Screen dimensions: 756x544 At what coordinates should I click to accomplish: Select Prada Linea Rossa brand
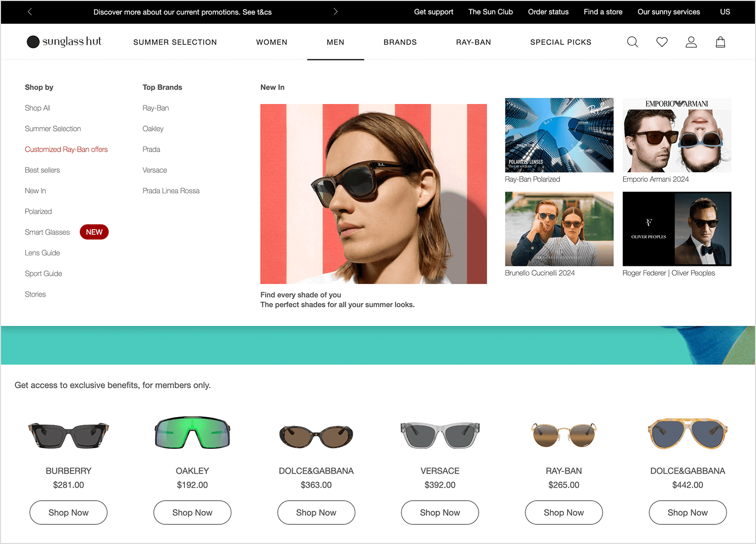171,190
